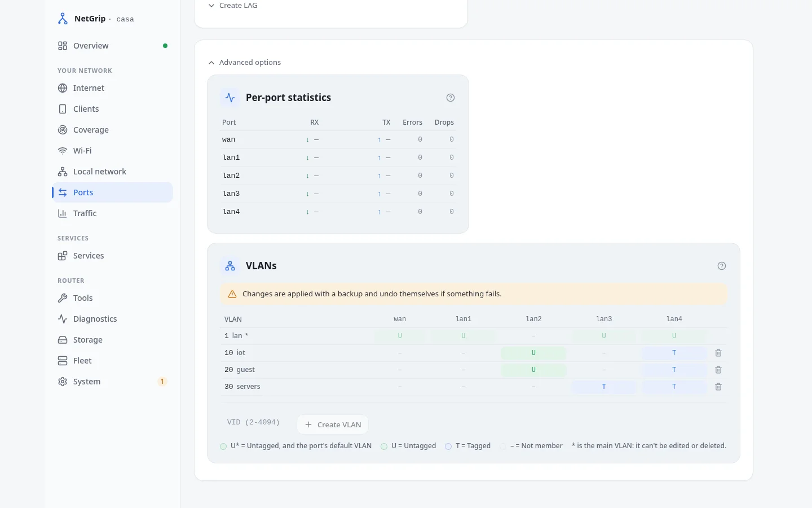
Task: Click the VLANs network icon
Action: [230, 266]
